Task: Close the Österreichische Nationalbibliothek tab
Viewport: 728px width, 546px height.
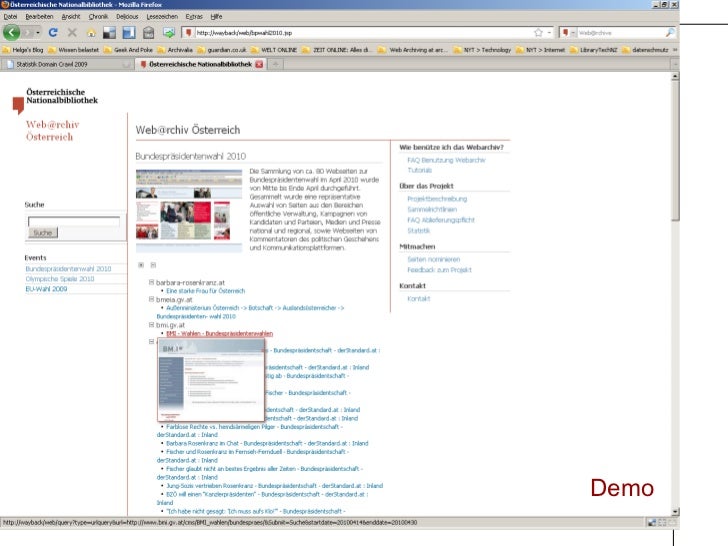Action: tap(259, 64)
